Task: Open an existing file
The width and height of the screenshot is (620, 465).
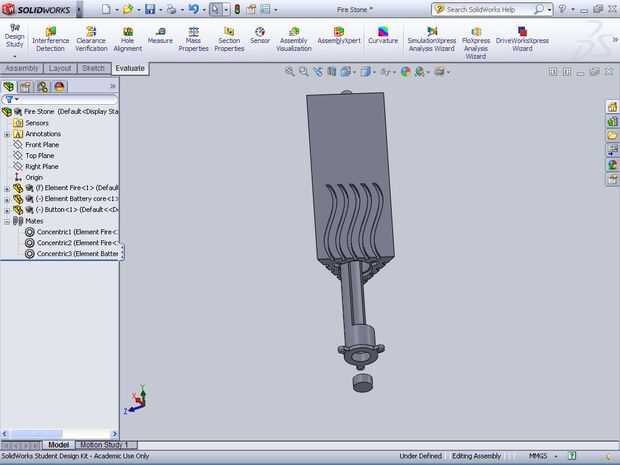Action: (x=128, y=9)
